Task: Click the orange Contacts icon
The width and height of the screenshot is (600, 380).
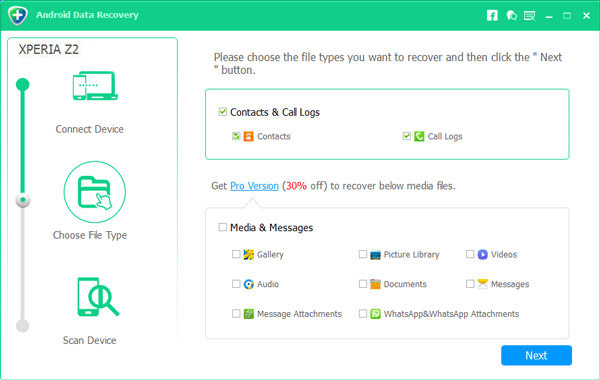Action: point(248,136)
